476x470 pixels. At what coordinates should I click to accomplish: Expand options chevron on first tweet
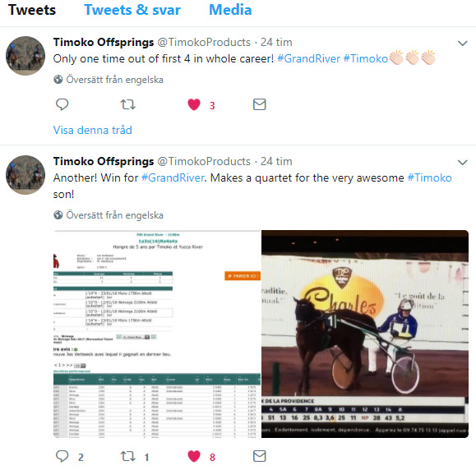[x=462, y=43]
